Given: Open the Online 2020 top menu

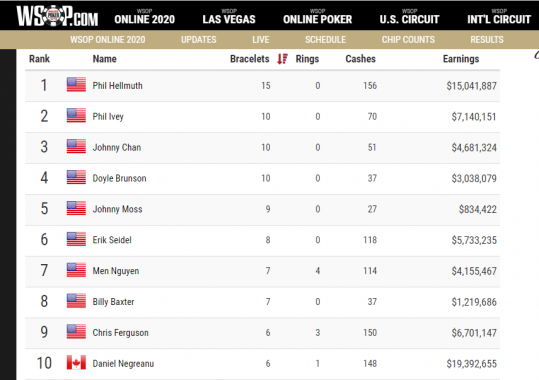Looking at the screenshot, I should (x=145, y=17).
